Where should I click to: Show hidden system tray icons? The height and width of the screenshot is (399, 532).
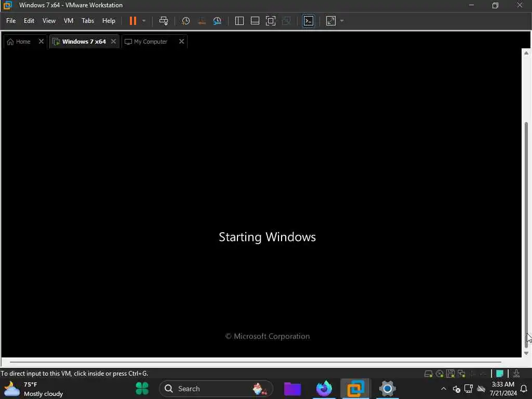coord(444,389)
